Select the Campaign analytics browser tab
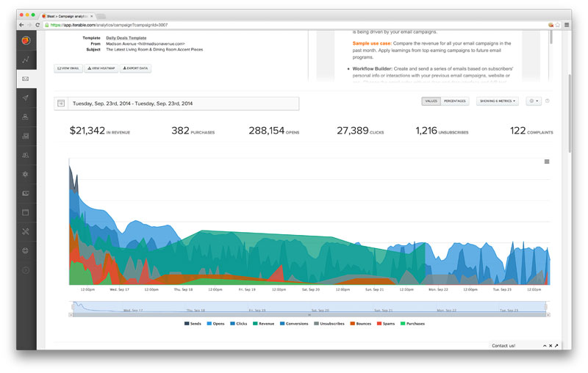This screenshot has height=373, width=588. (66, 15)
